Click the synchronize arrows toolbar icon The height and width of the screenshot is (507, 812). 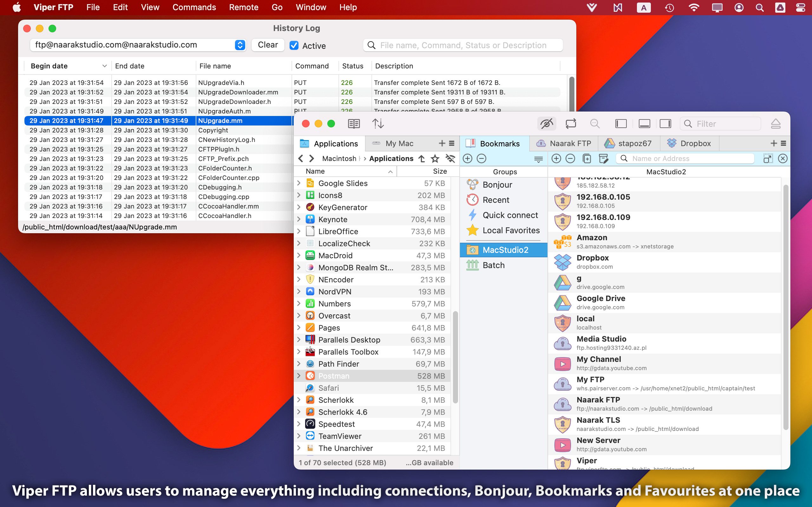click(x=571, y=124)
